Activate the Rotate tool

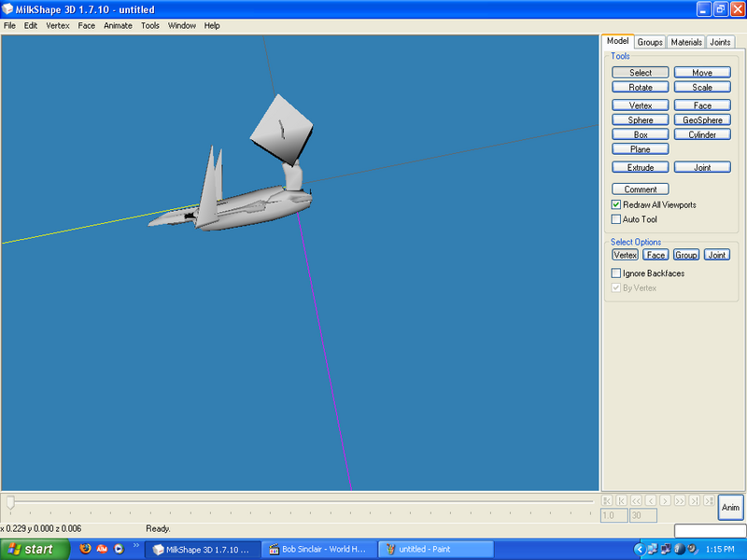pyautogui.click(x=641, y=87)
